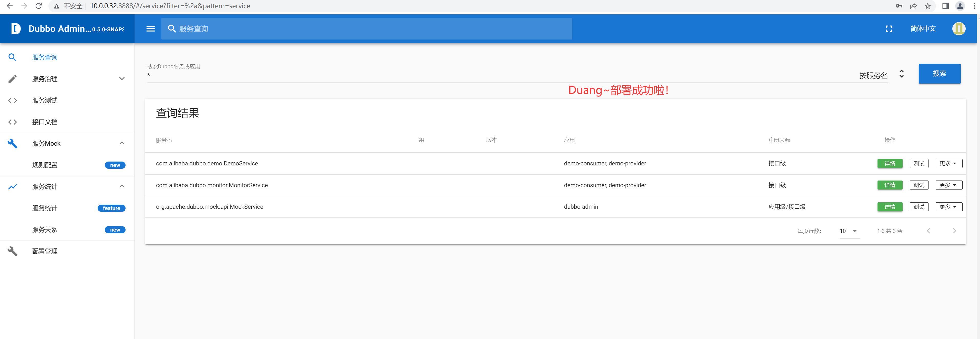Click the 服务查询 sidebar search icon
Image resolution: width=980 pixels, height=339 pixels.
point(12,57)
